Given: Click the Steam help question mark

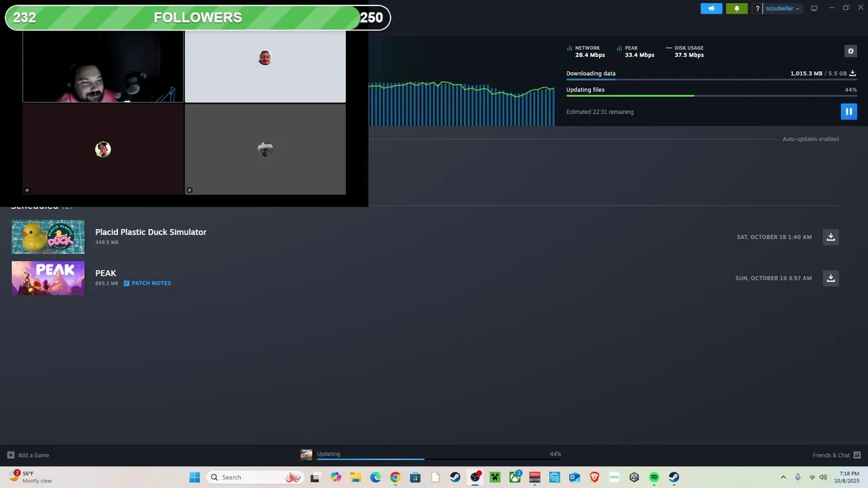Looking at the screenshot, I should tap(757, 9).
